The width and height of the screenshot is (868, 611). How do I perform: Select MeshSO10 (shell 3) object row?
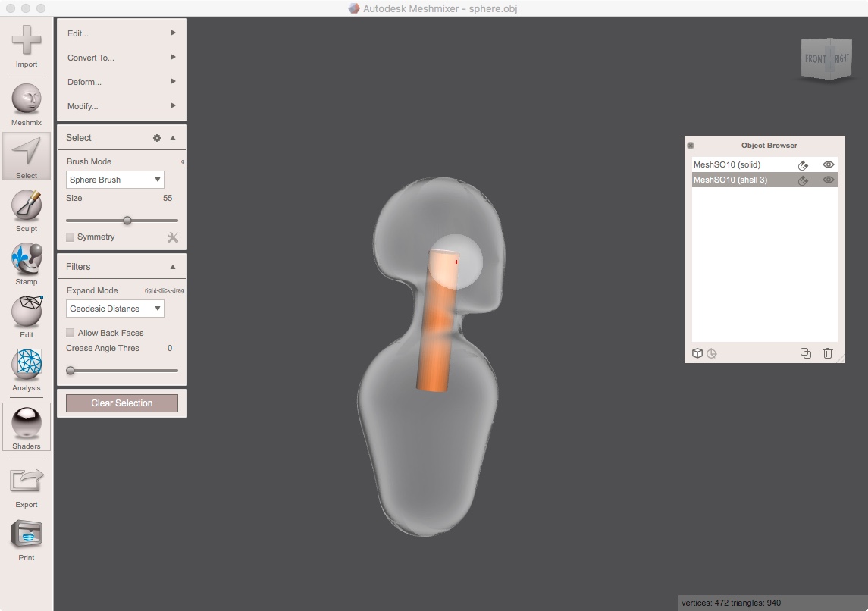764,180
